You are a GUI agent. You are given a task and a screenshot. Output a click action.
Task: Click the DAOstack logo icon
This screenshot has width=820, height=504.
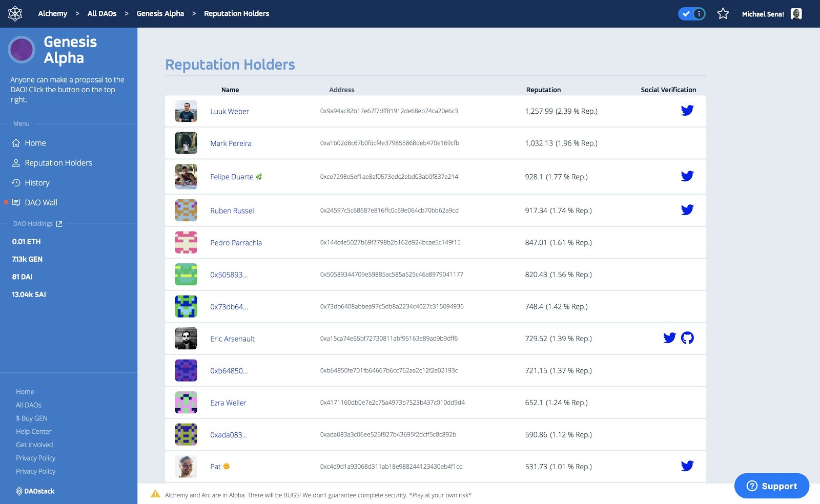click(x=19, y=491)
